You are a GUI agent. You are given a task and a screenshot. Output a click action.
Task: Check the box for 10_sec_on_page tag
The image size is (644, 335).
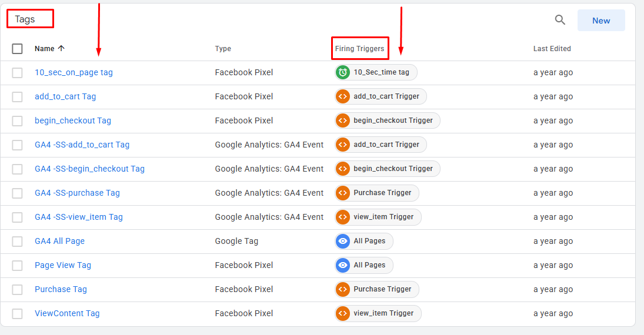(17, 73)
